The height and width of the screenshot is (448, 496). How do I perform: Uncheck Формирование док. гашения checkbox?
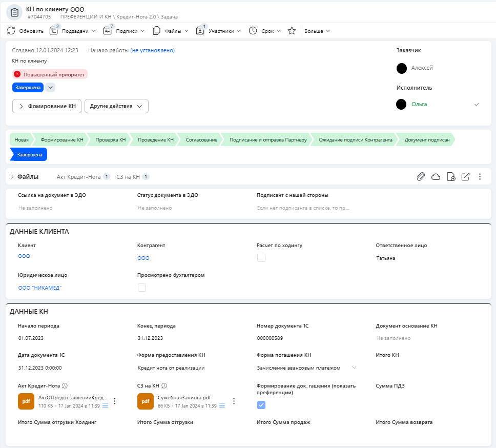pyautogui.click(x=261, y=405)
